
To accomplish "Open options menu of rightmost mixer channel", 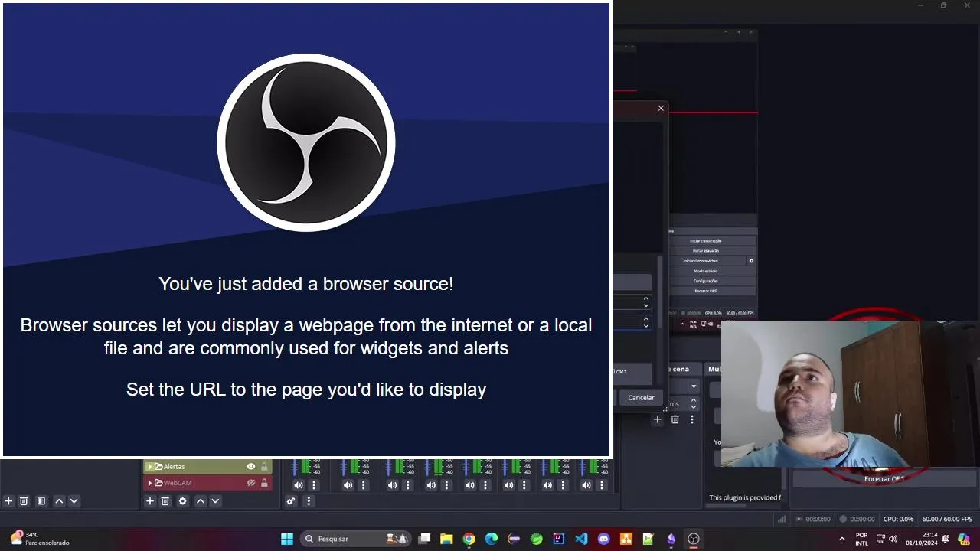I will click(x=601, y=485).
